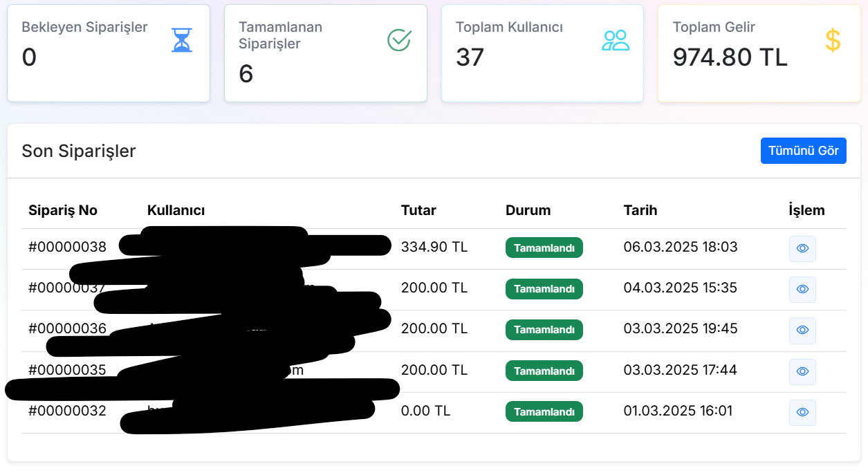Viewport: 868px width, 475px height.
Task: View order #00000032 with its eye icon
Action: pos(802,412)
